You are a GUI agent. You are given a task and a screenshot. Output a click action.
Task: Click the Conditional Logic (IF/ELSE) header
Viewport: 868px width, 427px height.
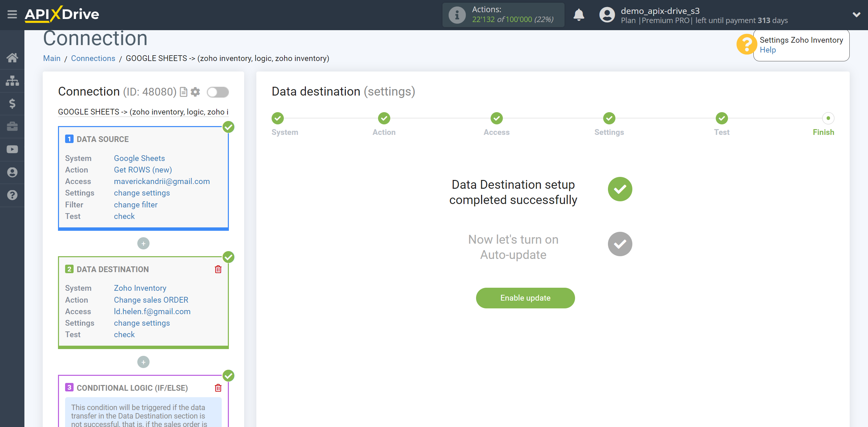[x=132, y=388]
